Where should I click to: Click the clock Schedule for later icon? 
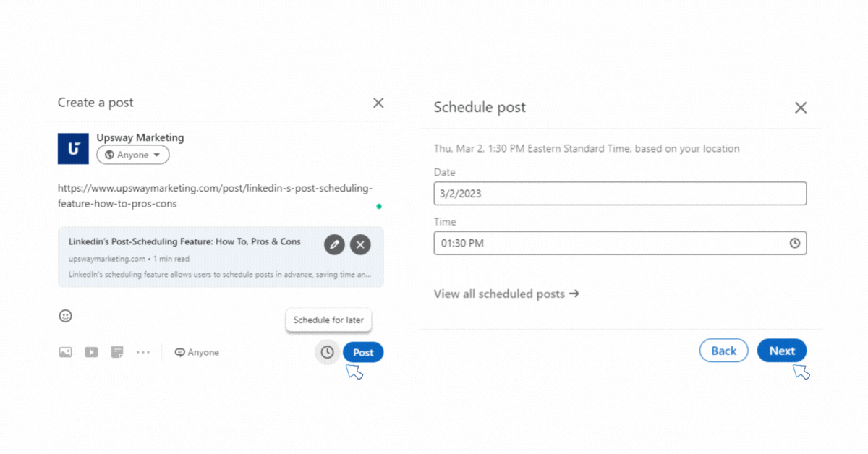tap(328, 352)
